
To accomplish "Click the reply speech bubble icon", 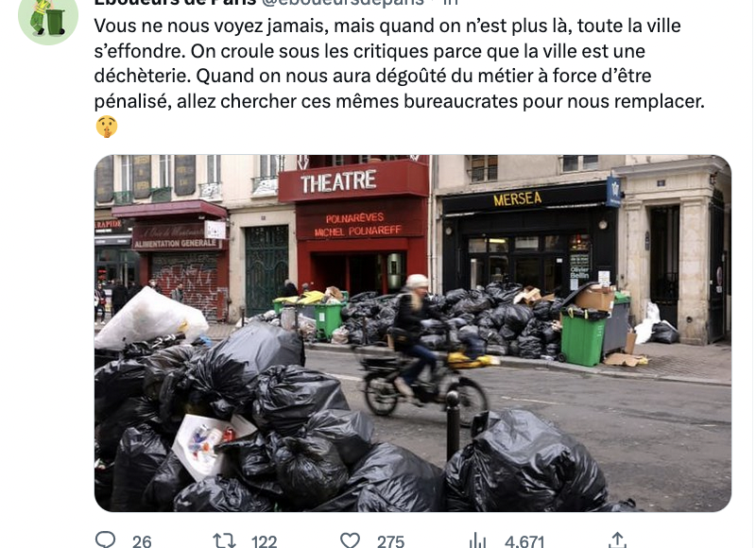I will pos(105,539).
